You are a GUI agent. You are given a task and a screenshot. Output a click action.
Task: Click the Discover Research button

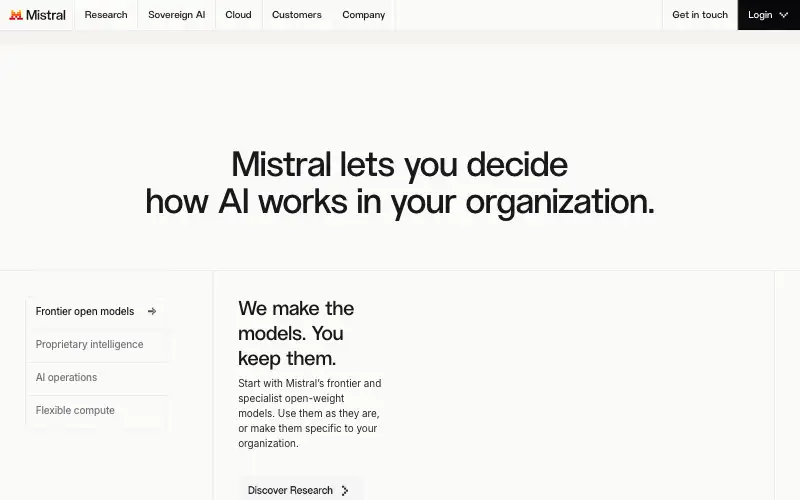point(300,490)
